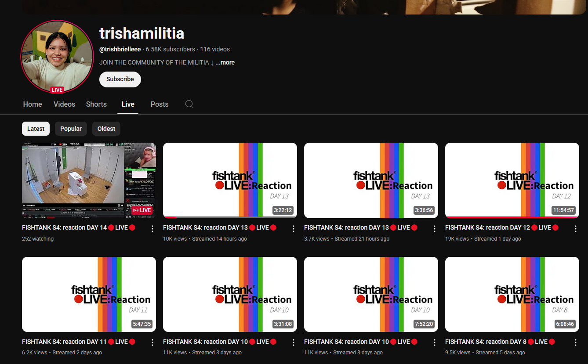Open DAY 10 title streamed with 11K views, duration 3:31:08
The width and height of the screenshot is (588, 364).
click(x=220, y=342)
